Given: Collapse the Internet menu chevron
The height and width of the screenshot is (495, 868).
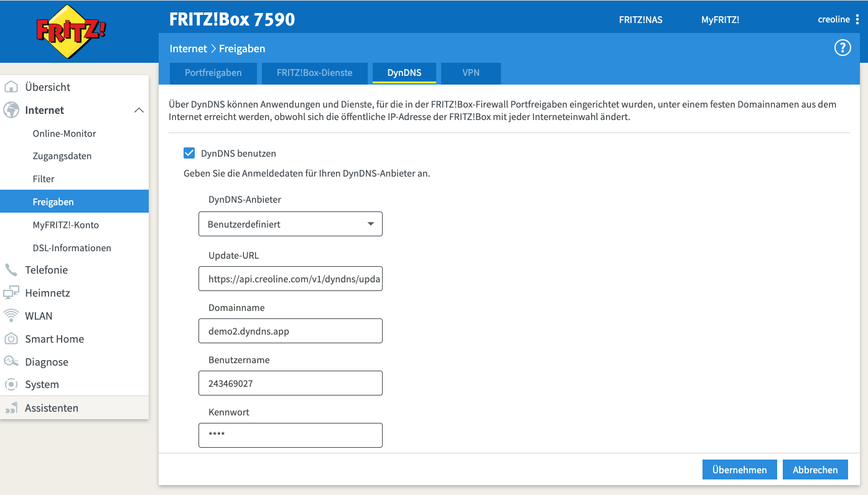Looking at the screenshot, I should pyautogui.click(x=139, y=110).
